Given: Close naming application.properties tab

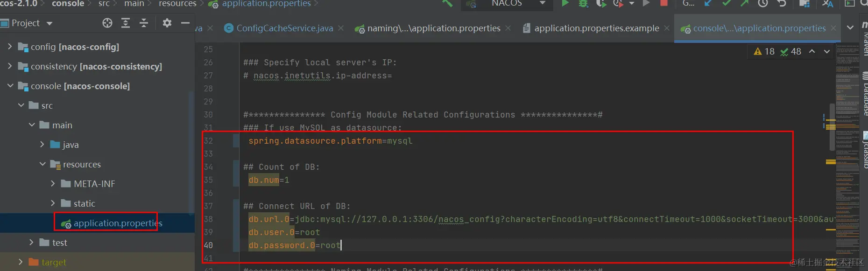Looking at the screenshot, I should coord(508,28).
